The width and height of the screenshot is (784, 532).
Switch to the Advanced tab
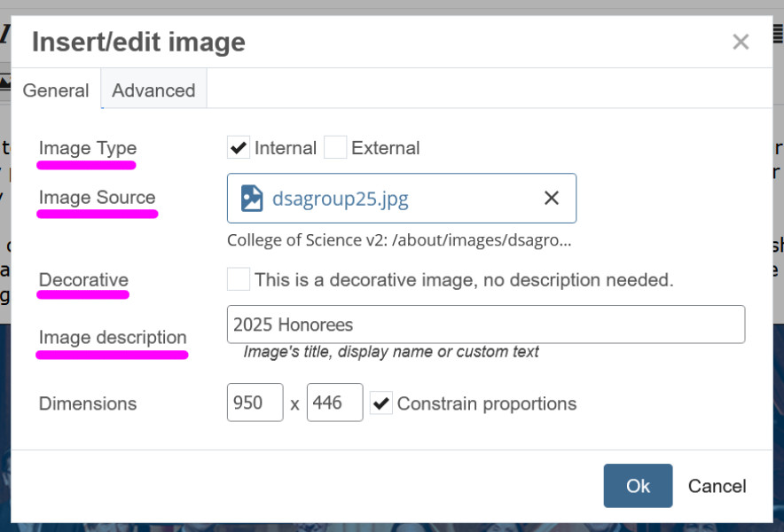pyautogui.click(x=153, y=90)
